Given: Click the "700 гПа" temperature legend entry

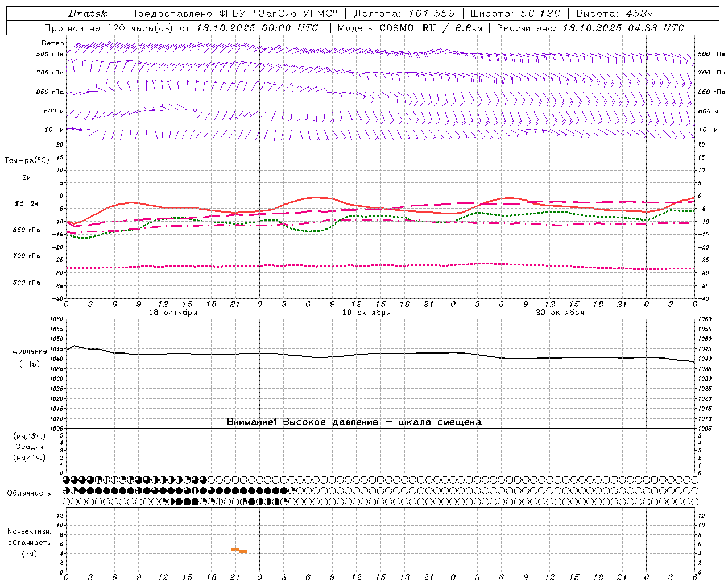Looking at the screenshot, I should pos(27,256).
